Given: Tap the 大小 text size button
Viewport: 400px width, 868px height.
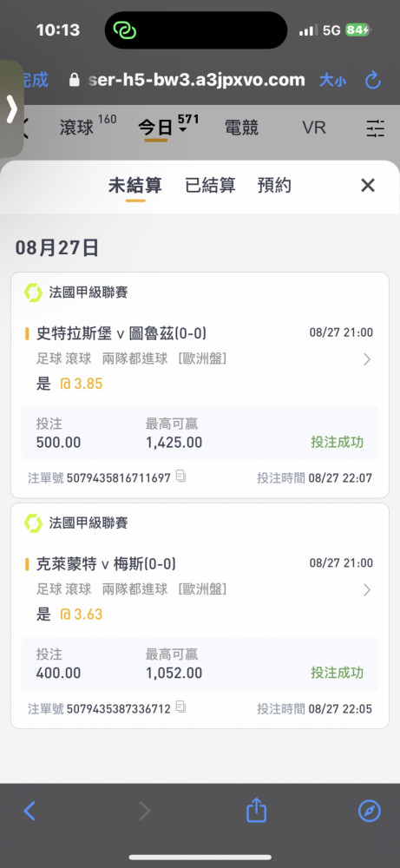Looking at the screenshot, I should click(333, 80).
